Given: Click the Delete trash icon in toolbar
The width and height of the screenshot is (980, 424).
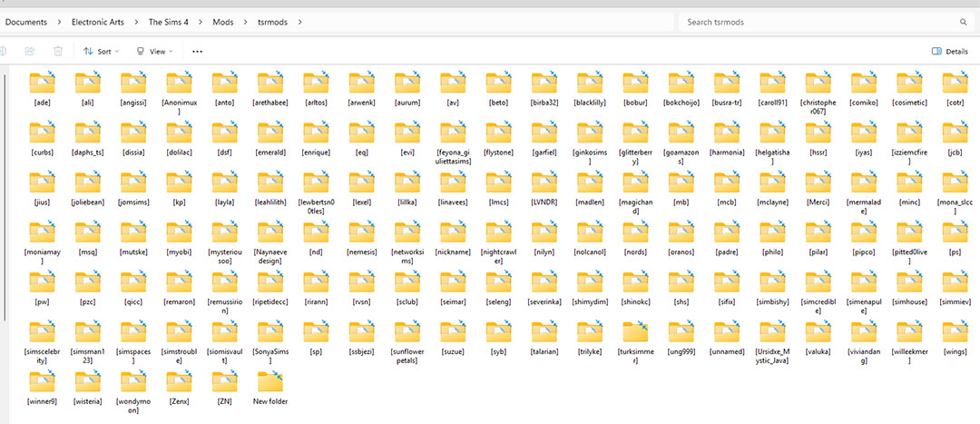Looking at the screenshot, I should pyautogui.click(x=58, y=52).
